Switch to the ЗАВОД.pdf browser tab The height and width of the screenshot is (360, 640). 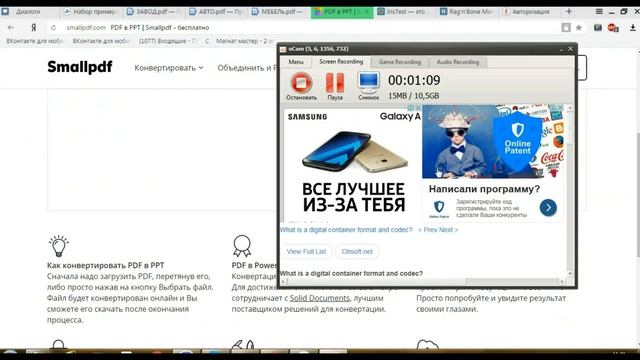pos(154,12)
